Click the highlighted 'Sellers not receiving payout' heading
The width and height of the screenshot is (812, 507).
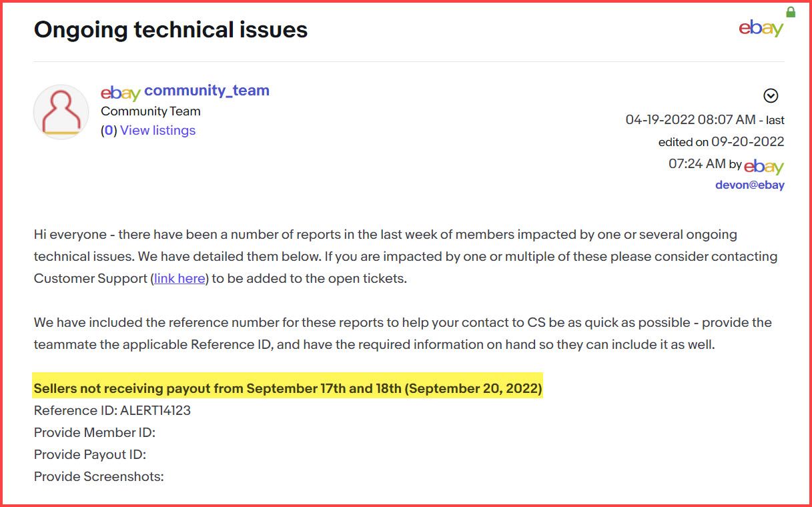(288, 388)
